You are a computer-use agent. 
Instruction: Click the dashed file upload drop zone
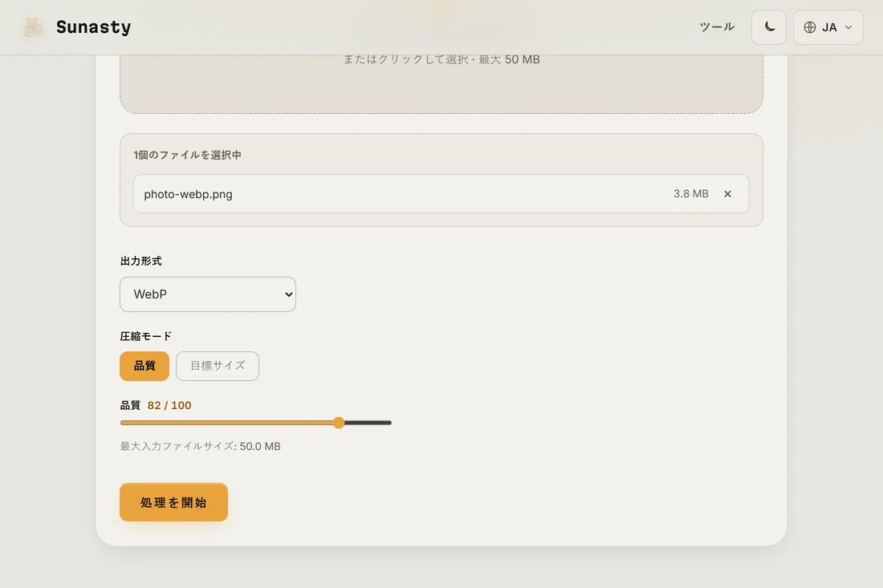(x=441, y=84)
